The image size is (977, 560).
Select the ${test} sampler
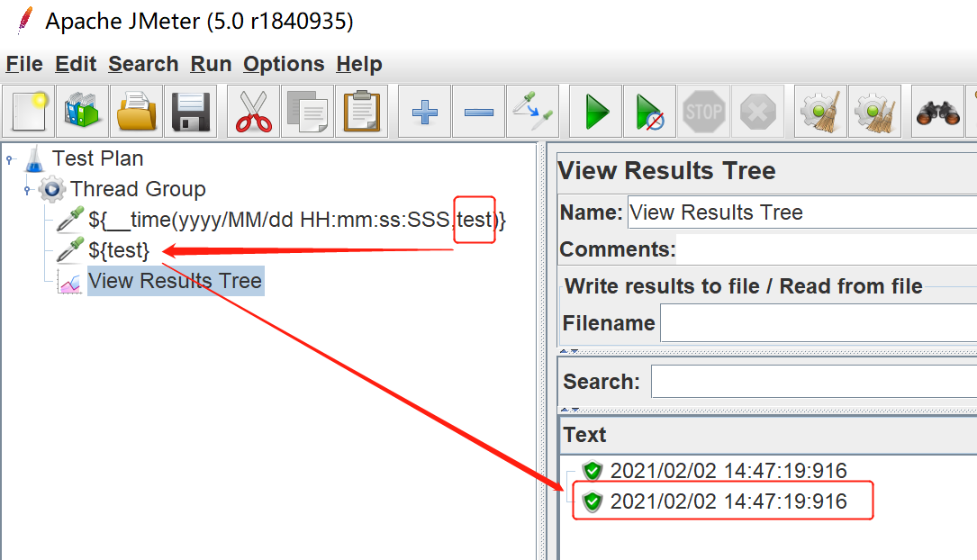click(119, 249)
